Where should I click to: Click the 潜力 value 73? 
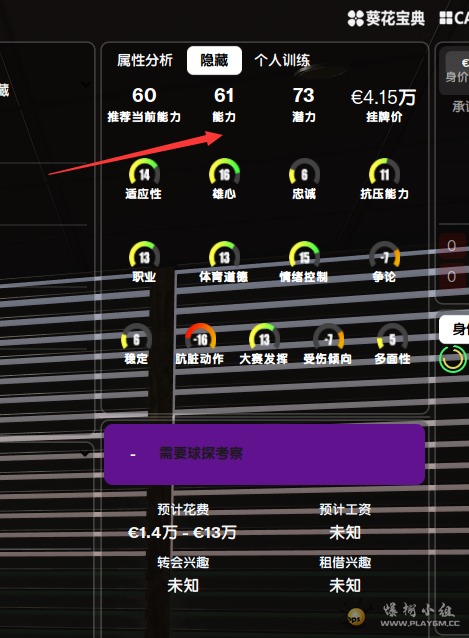point(304,96)
